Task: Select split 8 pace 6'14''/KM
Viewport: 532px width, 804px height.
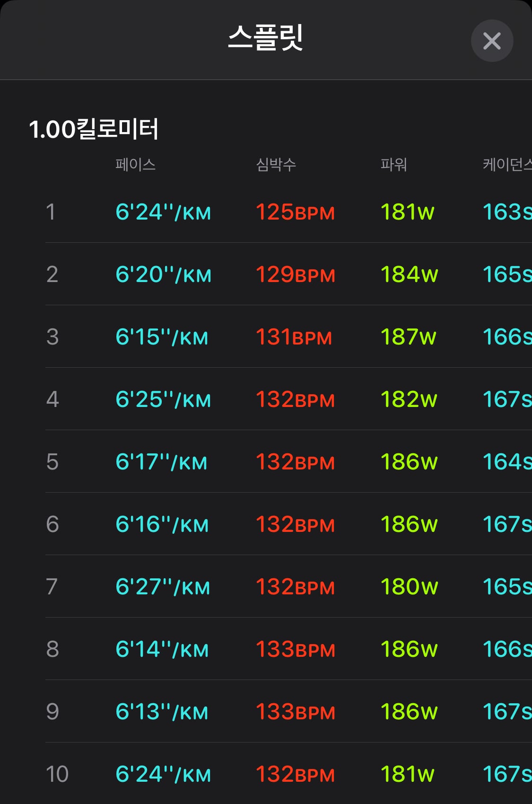Action: coord(162,649)
